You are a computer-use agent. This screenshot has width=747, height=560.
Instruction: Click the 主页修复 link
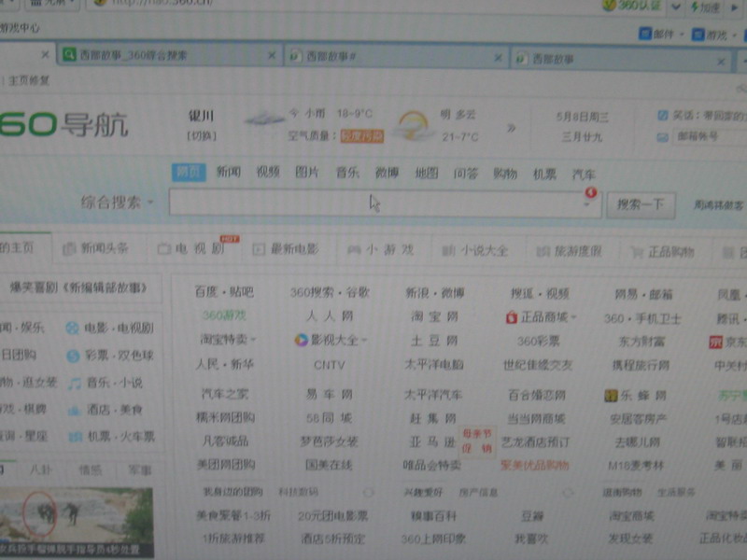29,80
